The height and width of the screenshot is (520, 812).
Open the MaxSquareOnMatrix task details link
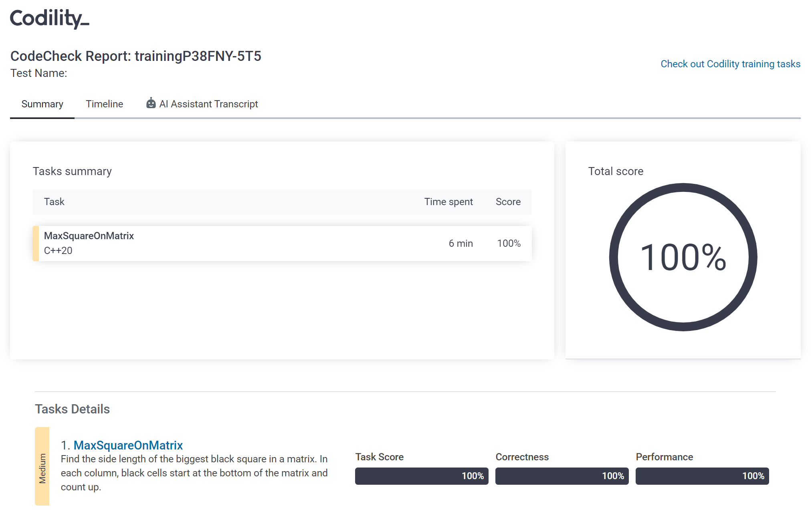click(128, 445)
